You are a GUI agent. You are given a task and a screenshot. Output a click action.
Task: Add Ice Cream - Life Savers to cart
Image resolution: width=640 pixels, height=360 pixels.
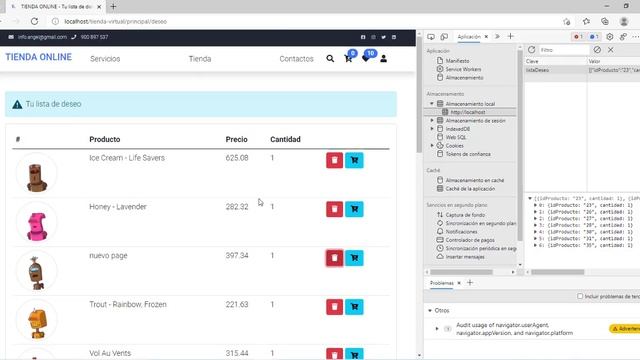coord(354,160)
